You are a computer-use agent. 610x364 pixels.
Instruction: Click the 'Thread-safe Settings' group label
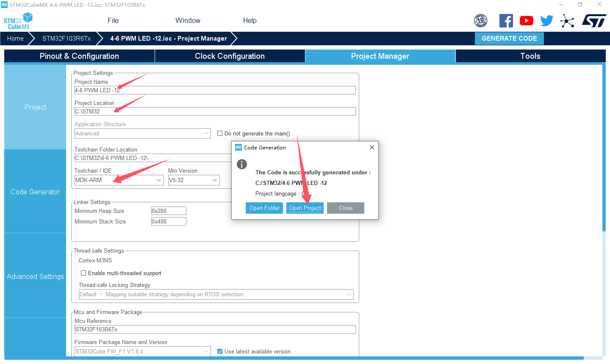(99, 251)
